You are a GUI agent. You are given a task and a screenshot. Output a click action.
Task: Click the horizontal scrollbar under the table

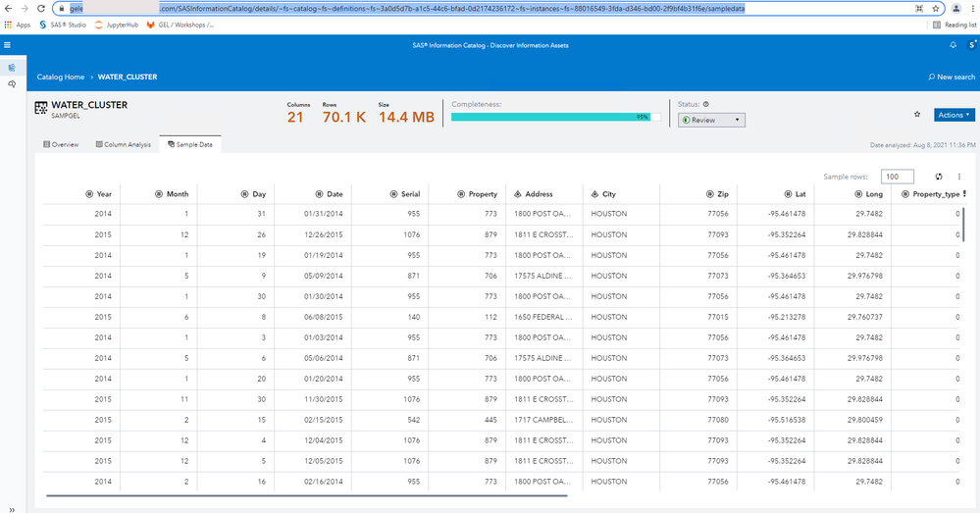click(294, 496)
